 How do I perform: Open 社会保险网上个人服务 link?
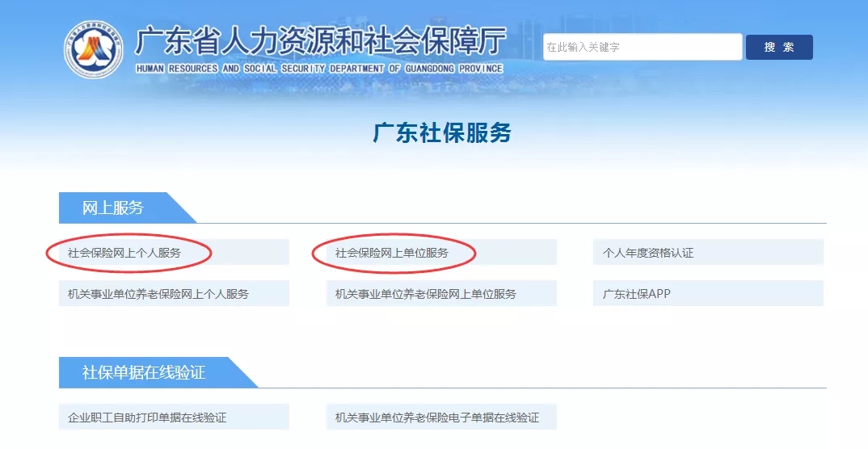point(124,253)
